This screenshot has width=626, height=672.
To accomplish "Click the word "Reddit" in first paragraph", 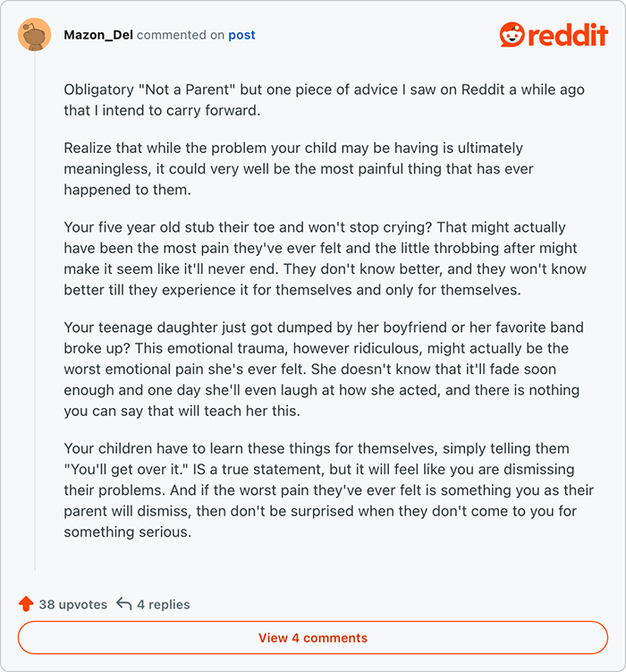I will click(483, 89).
